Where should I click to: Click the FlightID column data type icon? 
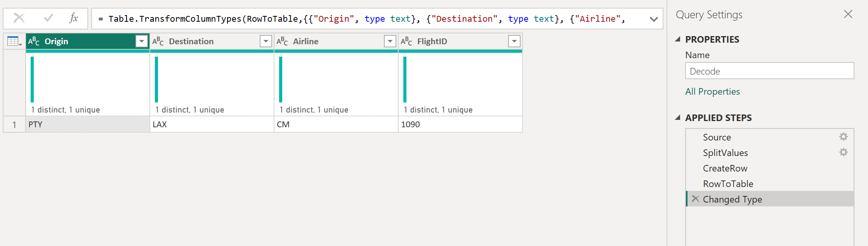pyautogui.click(x=406, y=41)
